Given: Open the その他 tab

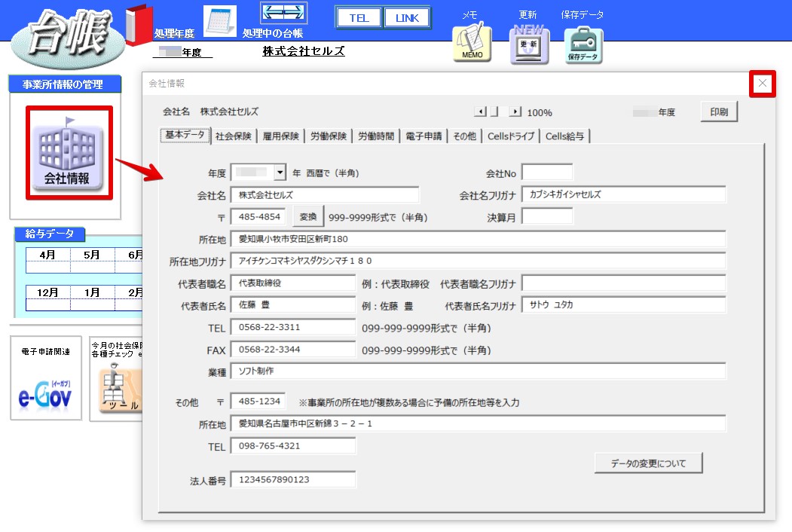Looking at the screenshot, I should pyautogui.click(x=464, y=136).
